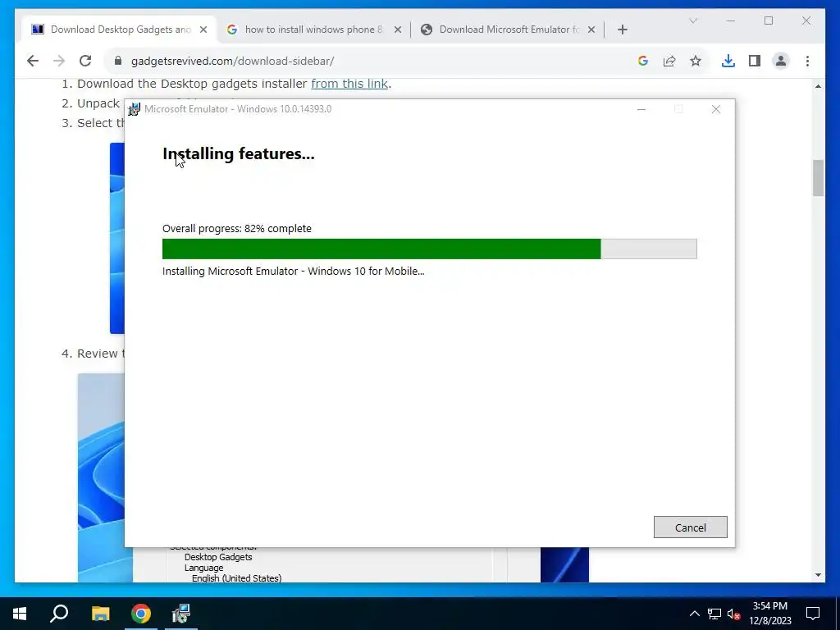Minimize the Chrome window
The width and height of the screenshot is (840, 630).
tap(730, 21)
